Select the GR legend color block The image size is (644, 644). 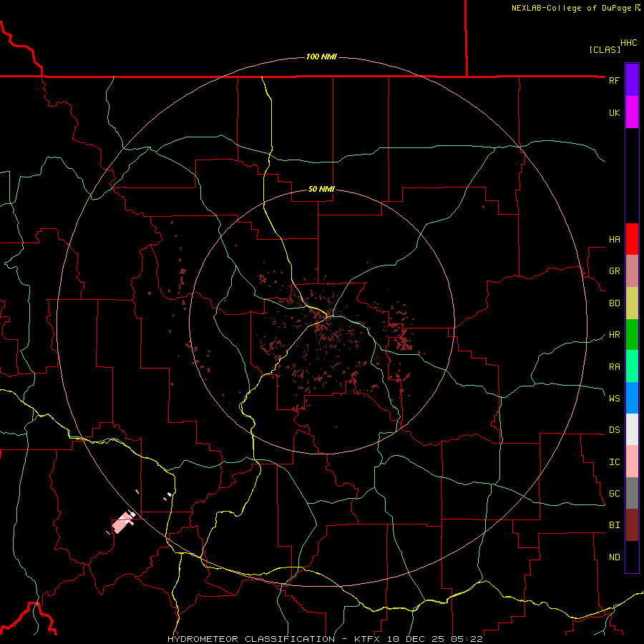click(632, 271)
